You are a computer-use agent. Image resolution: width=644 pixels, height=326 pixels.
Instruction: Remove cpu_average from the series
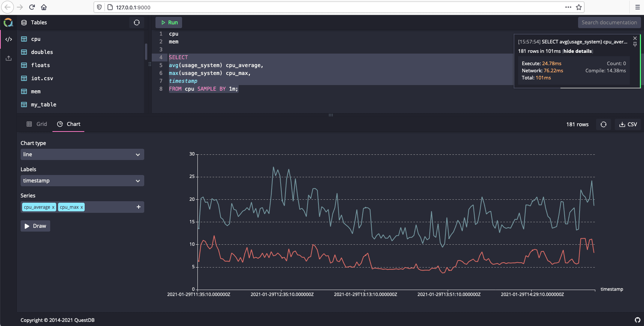click(53, 207)
